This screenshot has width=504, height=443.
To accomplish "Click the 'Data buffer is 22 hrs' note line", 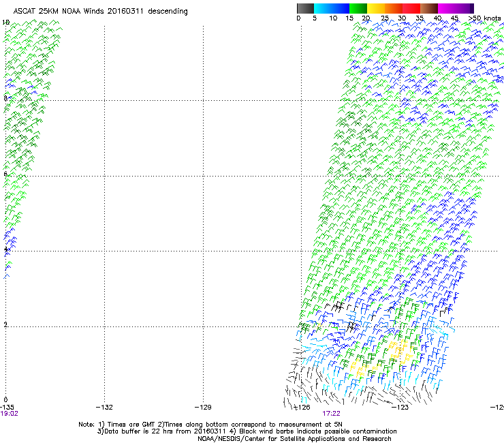I will pyautogui.click(x=247, y=431).
